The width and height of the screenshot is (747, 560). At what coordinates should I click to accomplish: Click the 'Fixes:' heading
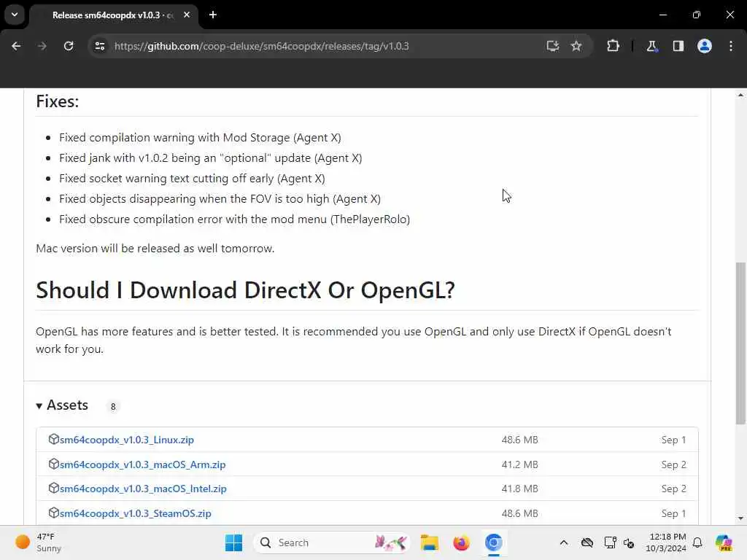tap(58, 101)
